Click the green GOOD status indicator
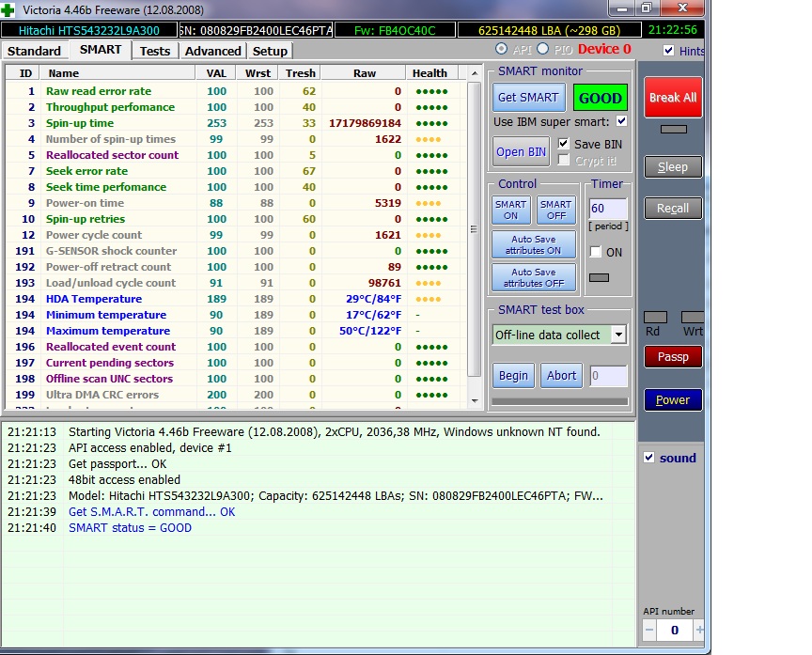812x655 pixels. point(600,98)
